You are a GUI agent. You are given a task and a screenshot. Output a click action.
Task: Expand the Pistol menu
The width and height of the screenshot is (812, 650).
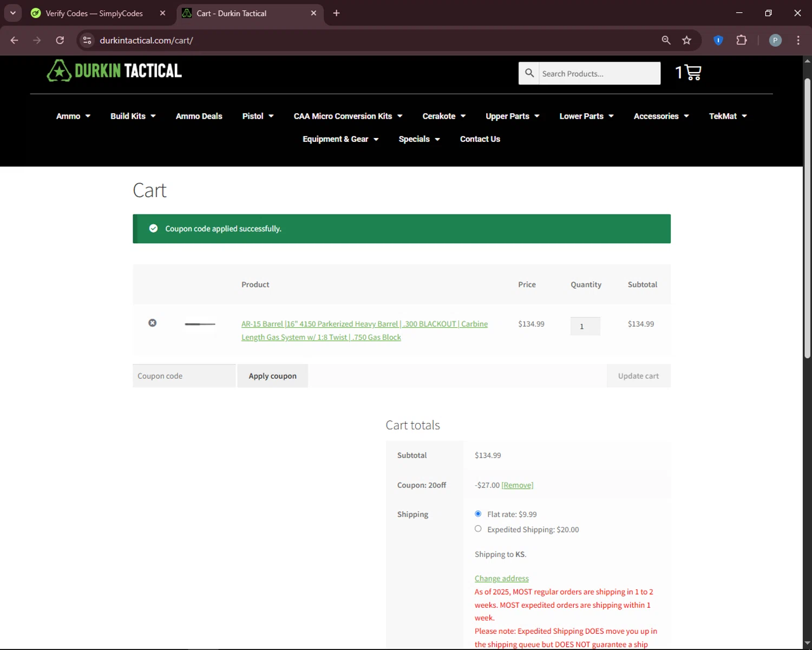258,116
